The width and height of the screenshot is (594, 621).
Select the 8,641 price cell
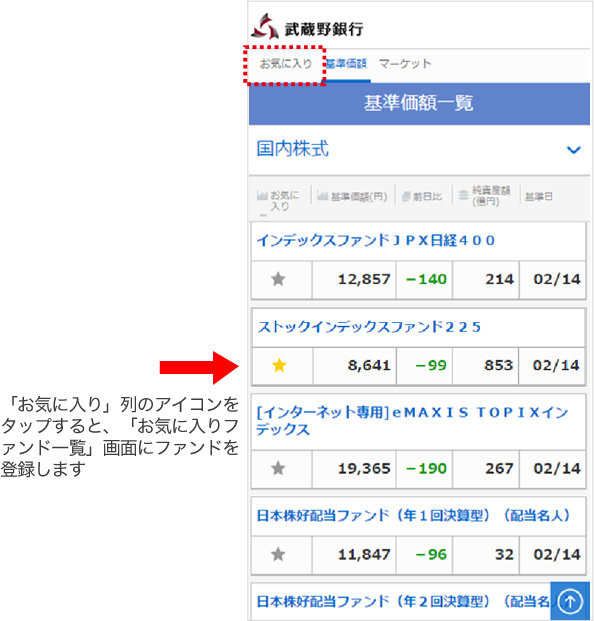[354, 366]
